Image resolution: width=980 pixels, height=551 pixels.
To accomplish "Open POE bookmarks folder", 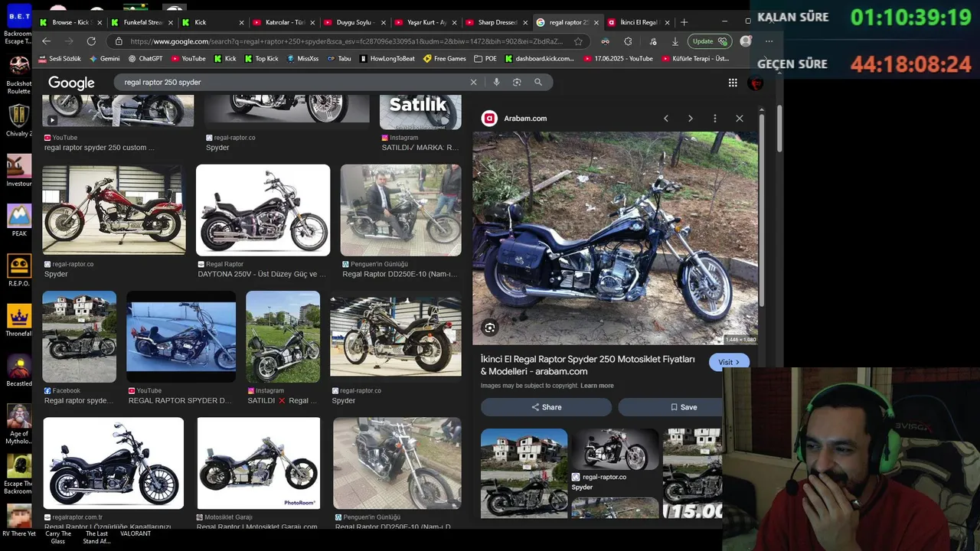I will (x=485, y=59).
